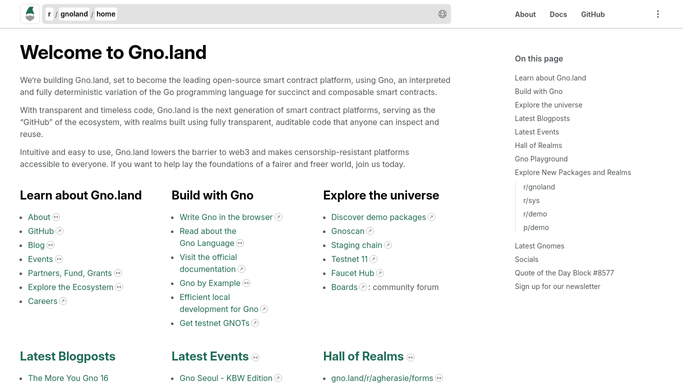Click external link icon beside Careers
Image resolution: width=683 pixels, height=384 pixels.
[63, 301]
